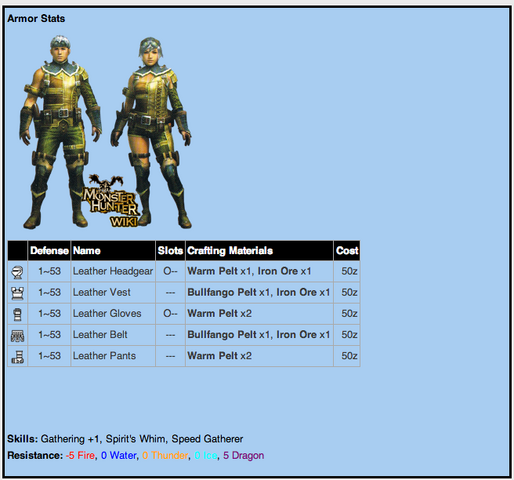Open Bullfango Pelt link in Leather Belt row
Image resolution: width=514 pixels, height=480 pixels.
pos(222,335)
